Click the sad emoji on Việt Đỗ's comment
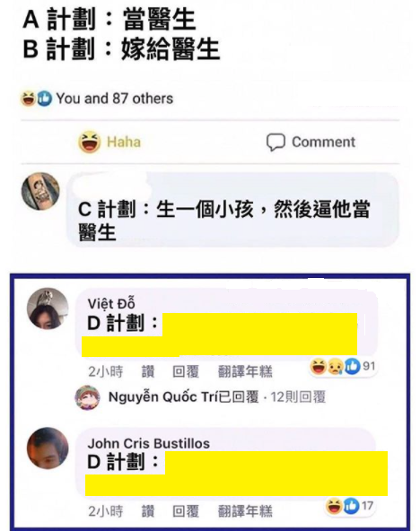This screenshot has height=531, width=420. click(335, 367)
